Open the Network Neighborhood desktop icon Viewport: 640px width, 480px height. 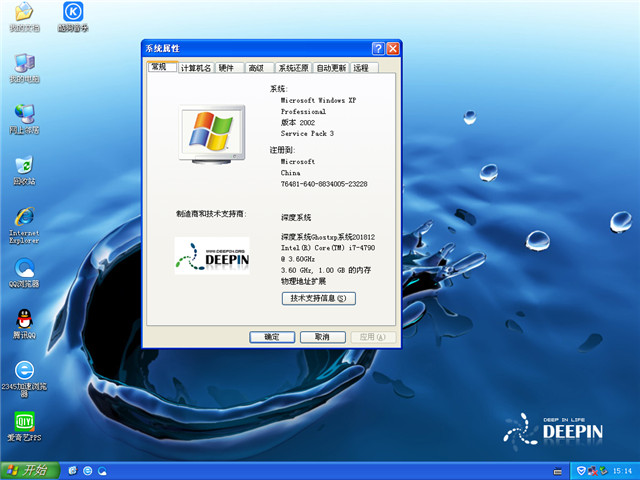24,119
